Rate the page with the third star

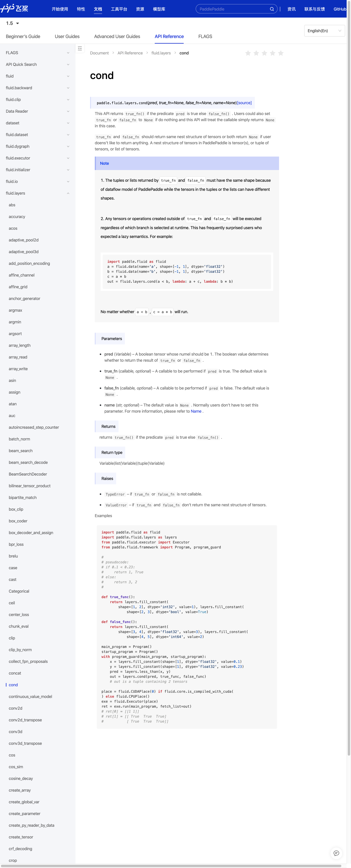264,53
